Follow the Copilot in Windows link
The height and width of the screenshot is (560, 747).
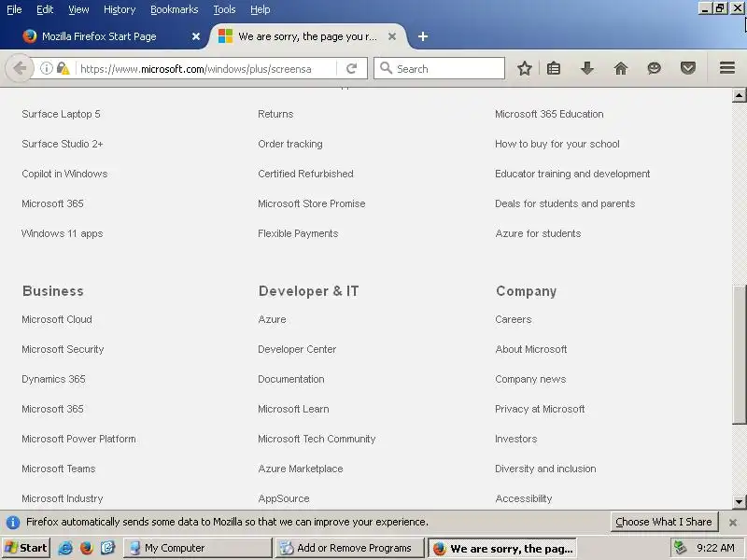(x=64, y=174)
